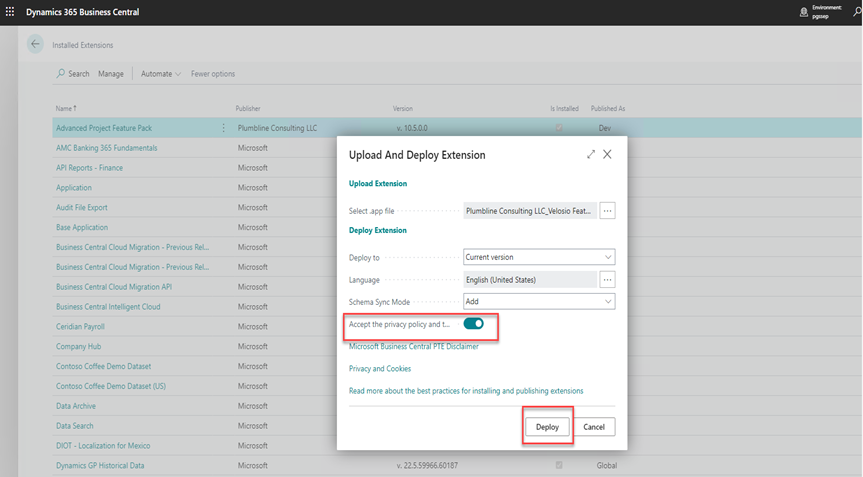Open row options for Advanced Project Feature Pack
The height and width of the screenshot is (477, 863).
[223, 128]
